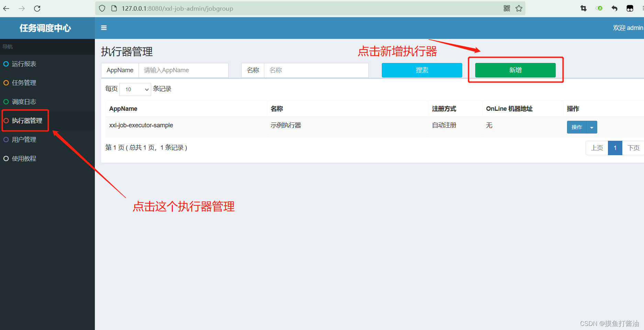Viewport: 644px width, 330px height.
Task: Open the 欢迎 admin user menu
Action: tap(628, 28)
